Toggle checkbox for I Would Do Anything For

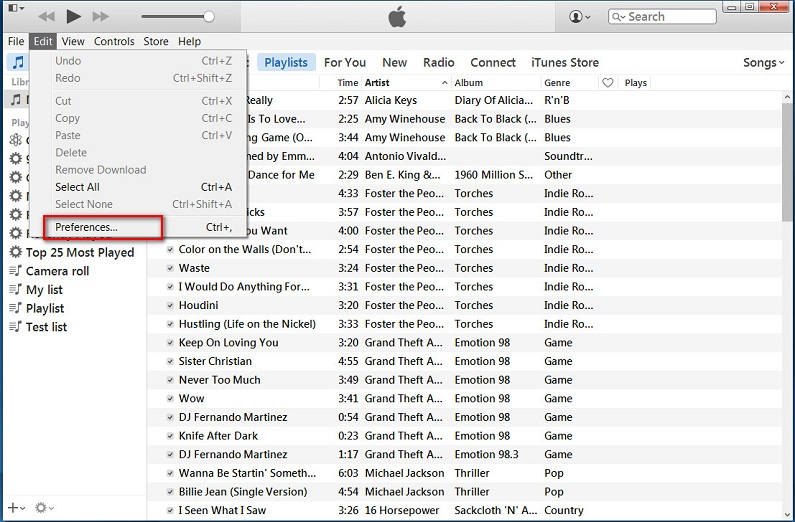170,287
